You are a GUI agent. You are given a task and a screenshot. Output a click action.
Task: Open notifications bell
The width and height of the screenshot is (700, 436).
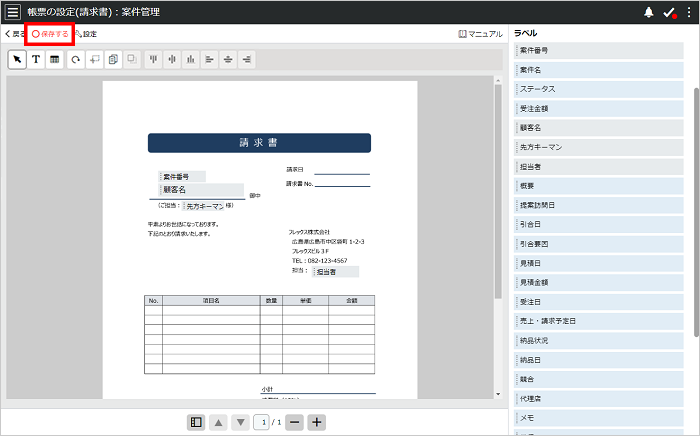649,12
